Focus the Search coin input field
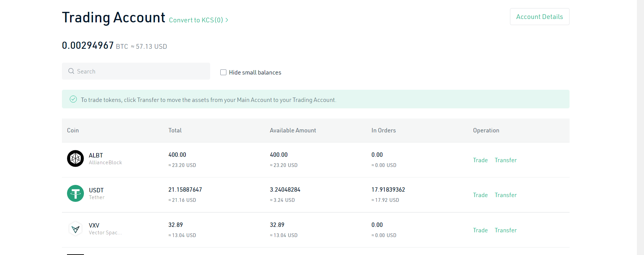 (x=136, y=71)
